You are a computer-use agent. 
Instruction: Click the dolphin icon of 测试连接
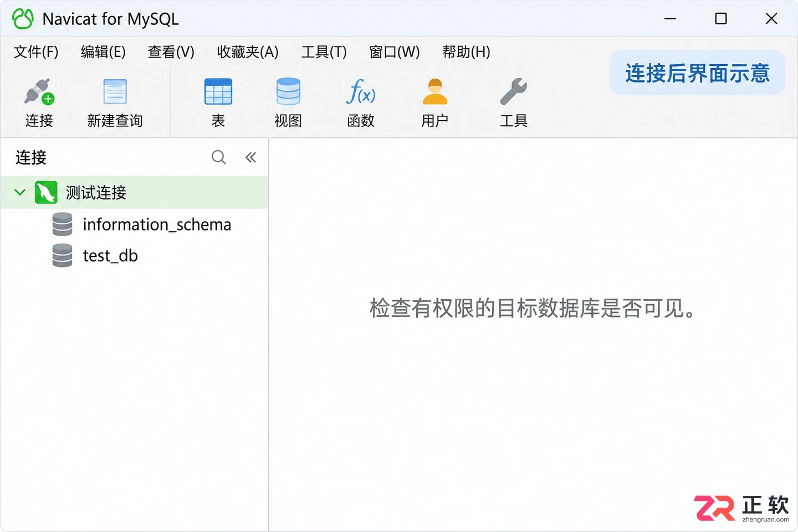[46, 192]
